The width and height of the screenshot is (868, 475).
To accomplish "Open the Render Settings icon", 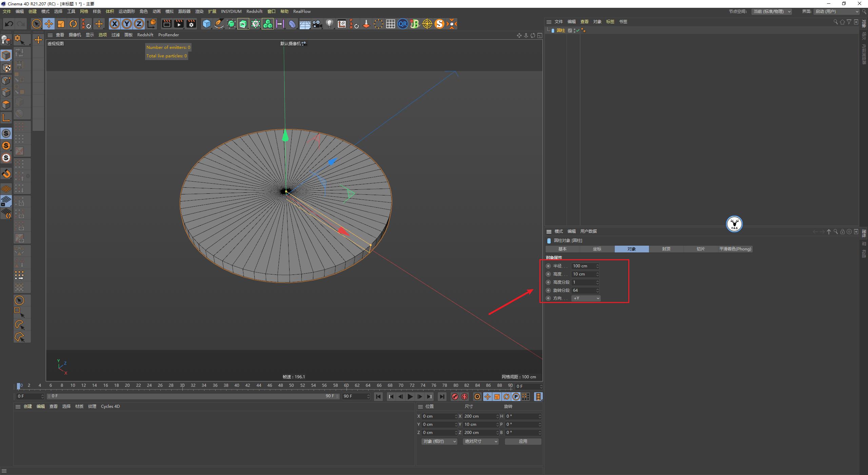I will pos(191,24).
